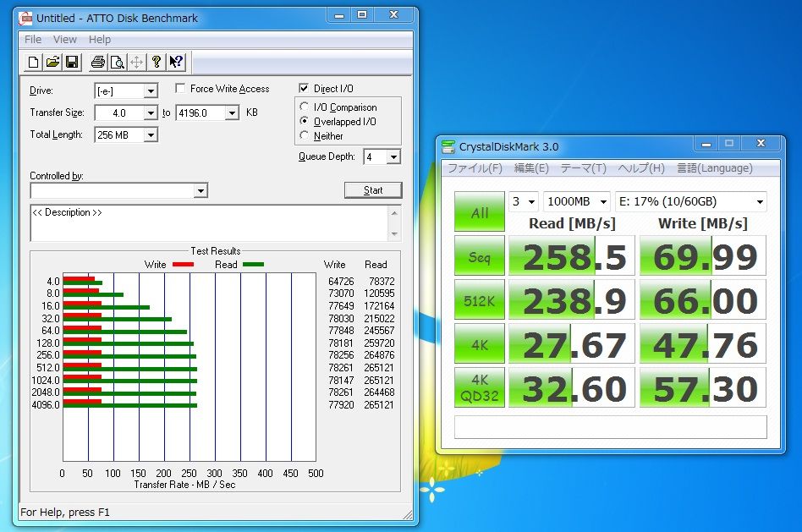Click the Seq read value 258.5
Viewport: 802px width, 532px height.
coord(572,255)
